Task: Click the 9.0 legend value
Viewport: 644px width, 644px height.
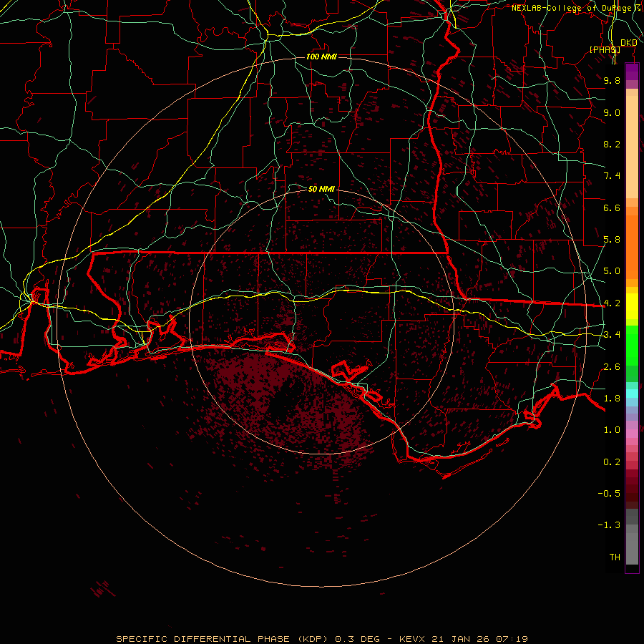Action: click(612, 112)
